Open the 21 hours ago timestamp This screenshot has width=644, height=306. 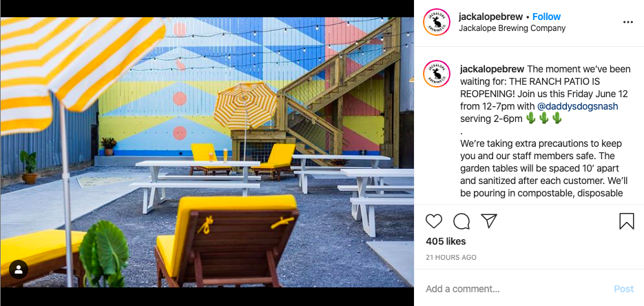451,258
